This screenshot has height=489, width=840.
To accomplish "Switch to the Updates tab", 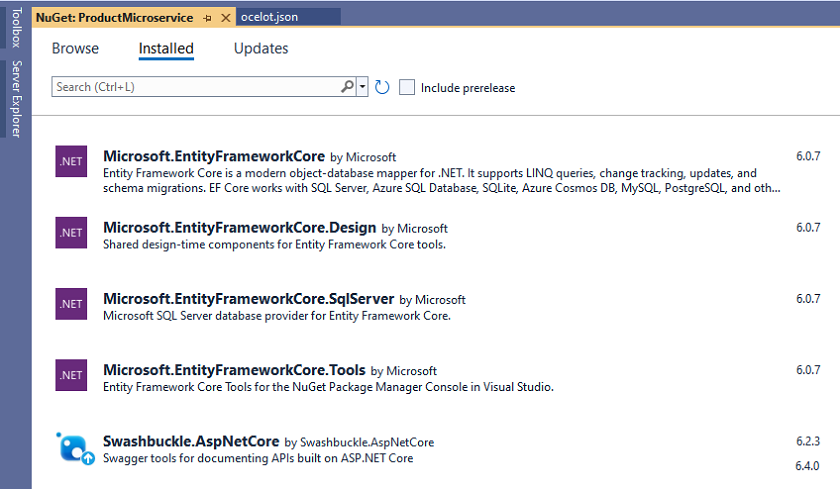I will [x=261, y=48].
